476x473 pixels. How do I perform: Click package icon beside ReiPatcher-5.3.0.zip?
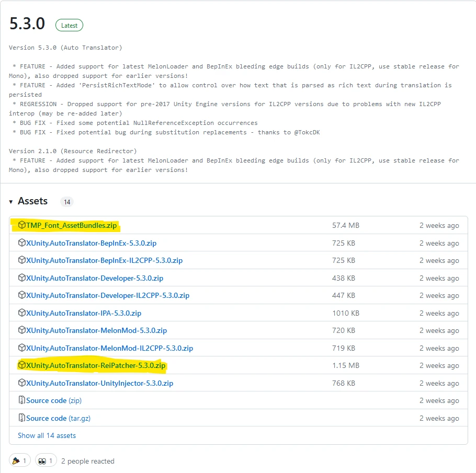point(22,365)
